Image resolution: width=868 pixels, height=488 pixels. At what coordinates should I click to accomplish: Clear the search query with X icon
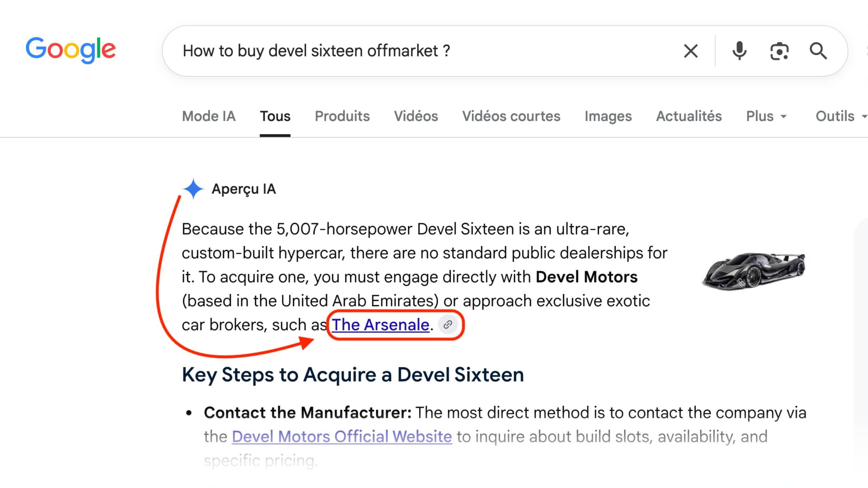pos(691,51)
